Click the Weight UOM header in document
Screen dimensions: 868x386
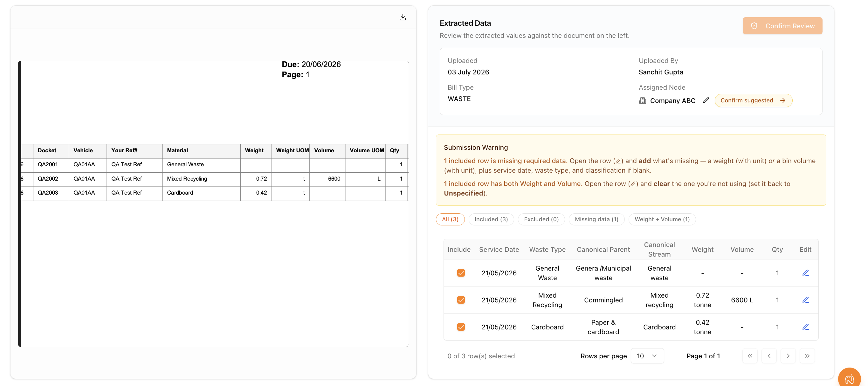pos(292,151)
